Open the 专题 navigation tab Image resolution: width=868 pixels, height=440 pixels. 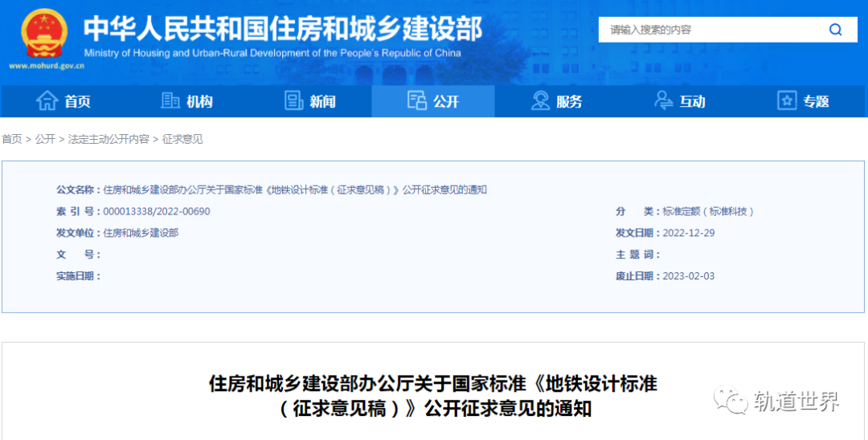804,101
